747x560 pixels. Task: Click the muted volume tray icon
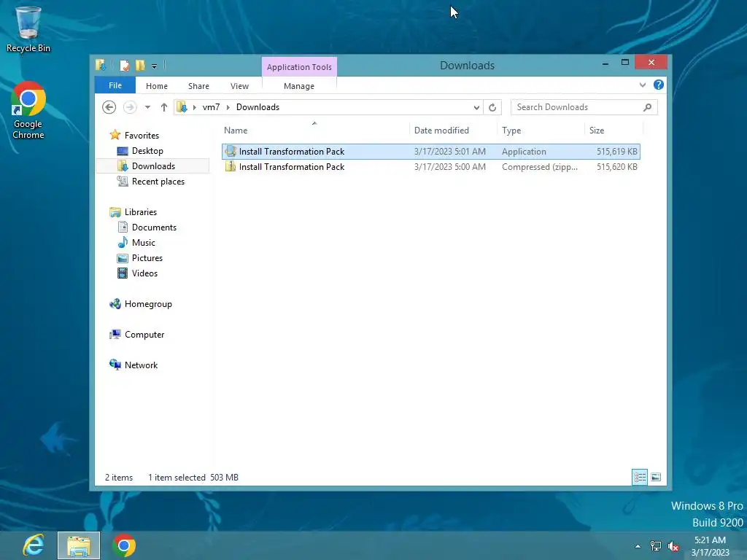tap(673, 546)
